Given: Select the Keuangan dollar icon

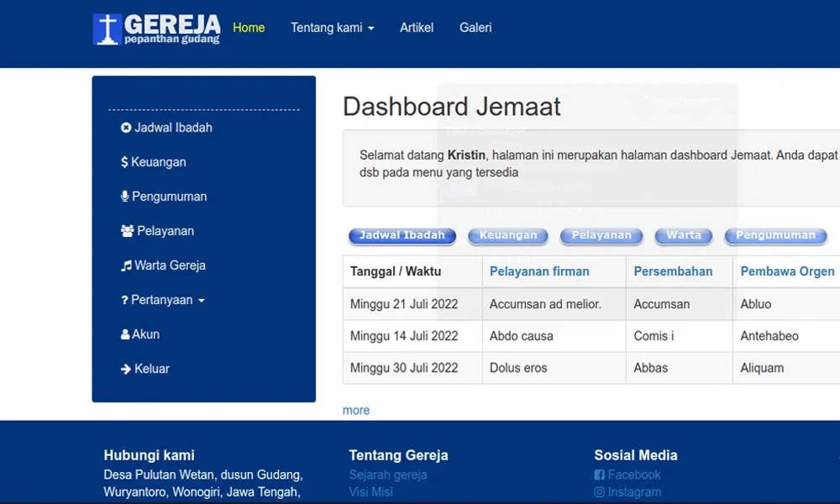Looking at the screenshot, I should point(123,162).
